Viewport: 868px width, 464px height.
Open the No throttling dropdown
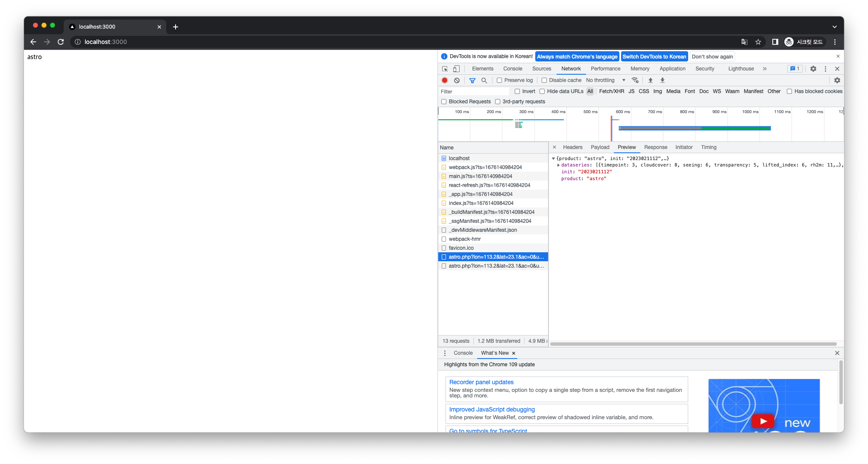tap(606, 80)
